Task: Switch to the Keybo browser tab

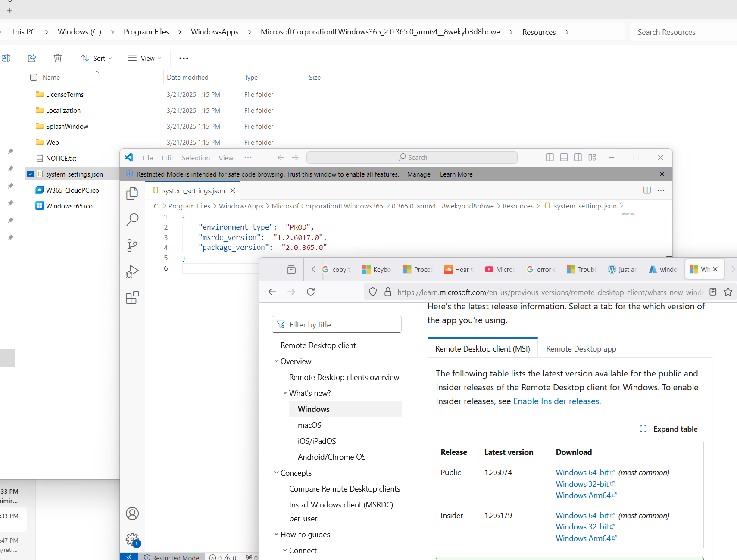Action: point(377,269)
